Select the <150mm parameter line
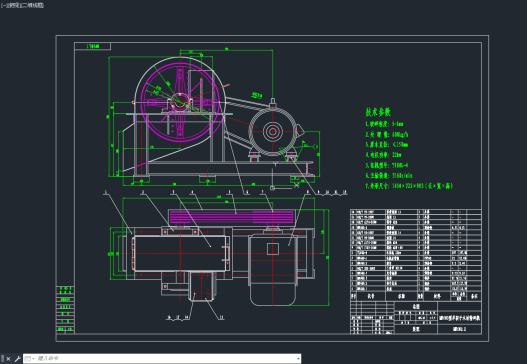This screenshot has height=364, width=527. coord(387,145)
